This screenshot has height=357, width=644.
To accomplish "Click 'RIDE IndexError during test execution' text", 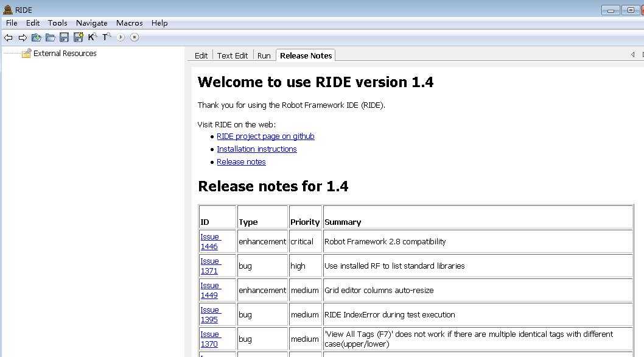I will click(390, 314).
